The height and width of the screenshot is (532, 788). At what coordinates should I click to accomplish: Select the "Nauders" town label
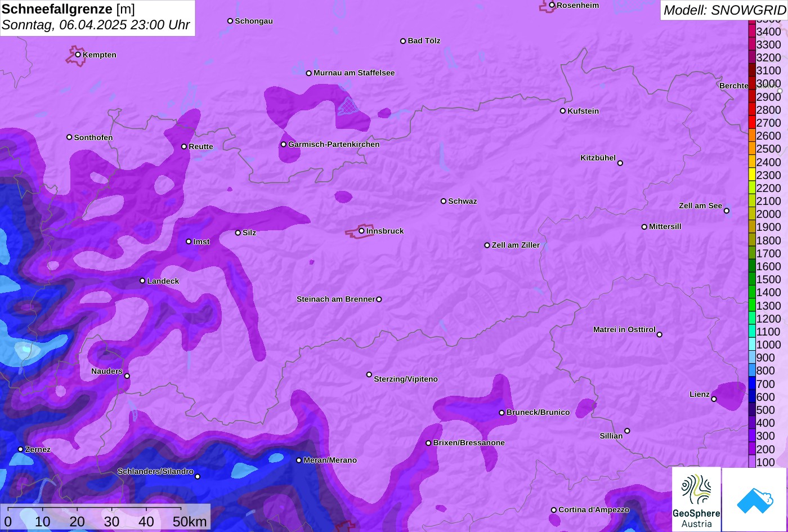coord(107,371)
